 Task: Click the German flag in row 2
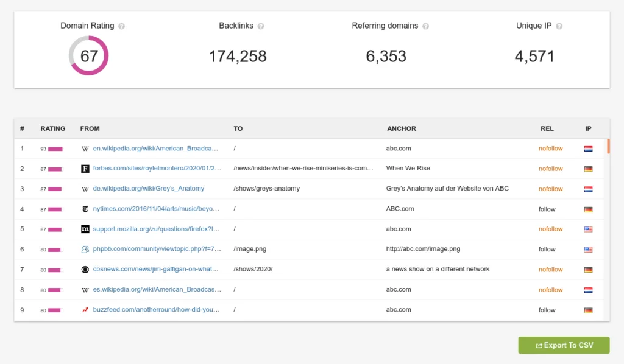click(x=589, y=169)
